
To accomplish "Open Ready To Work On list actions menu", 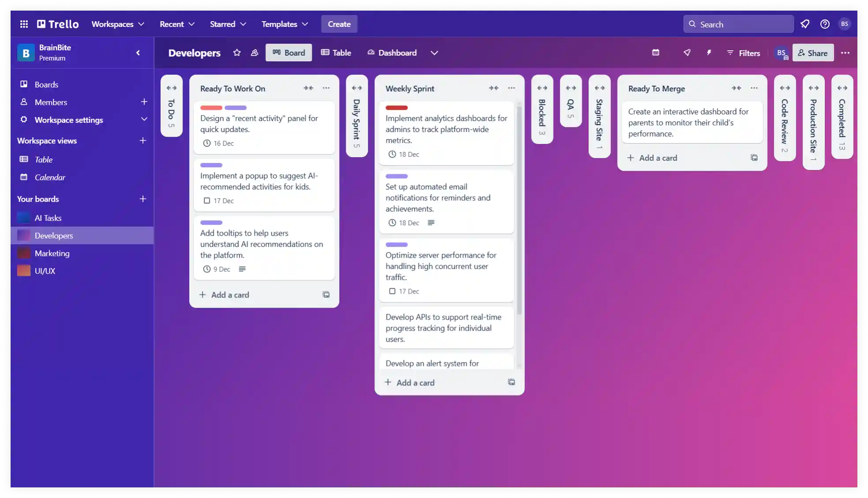I will 326,88.
